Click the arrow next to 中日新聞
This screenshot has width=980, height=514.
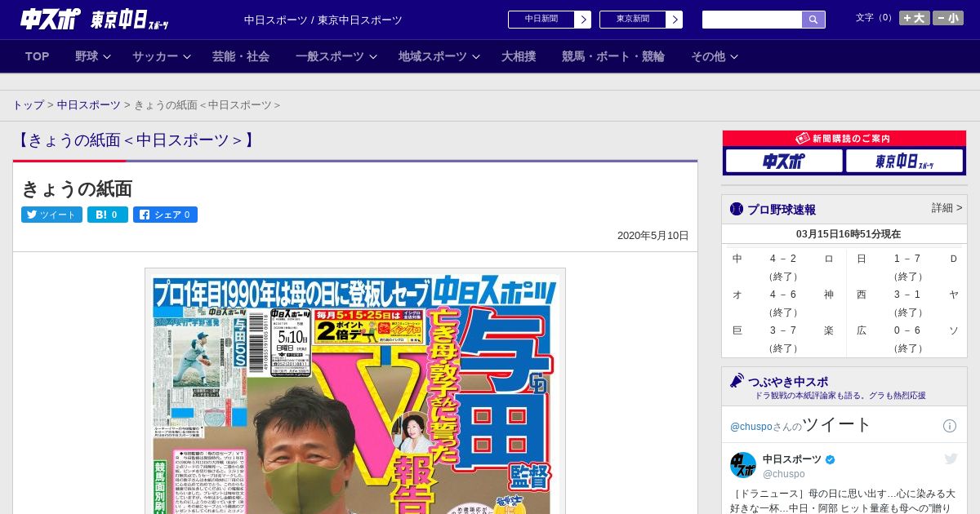pyautogui.click(x=583, y=20)
